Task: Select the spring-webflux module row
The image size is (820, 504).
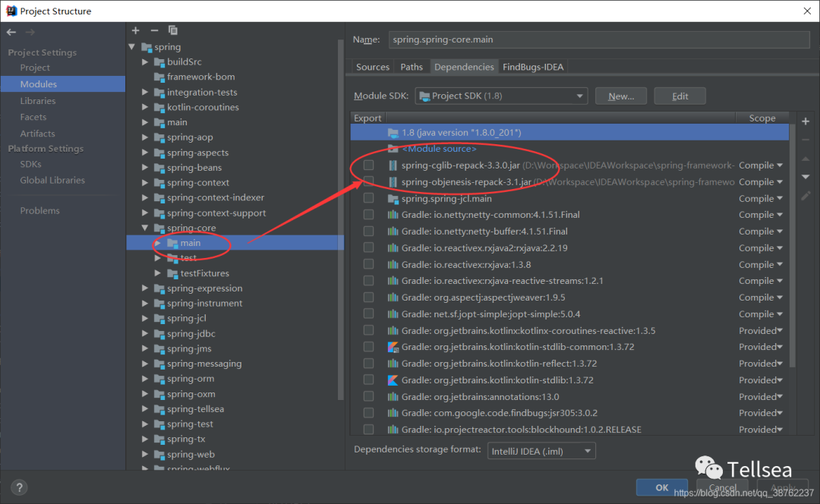Action: coord(235,468)
